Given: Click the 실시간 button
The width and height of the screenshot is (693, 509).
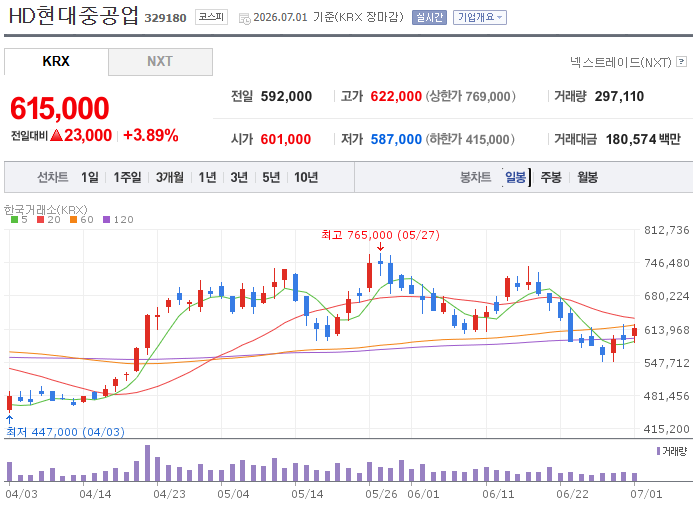Looking at the screenshot, I should coord(429,17).
